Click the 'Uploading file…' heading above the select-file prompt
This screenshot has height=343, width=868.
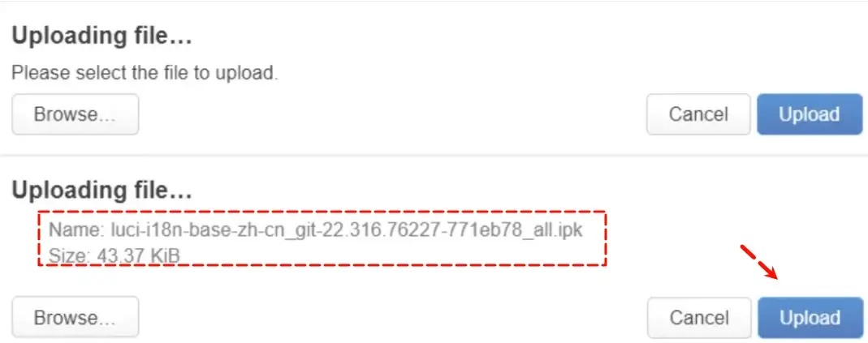pos(101,36)
